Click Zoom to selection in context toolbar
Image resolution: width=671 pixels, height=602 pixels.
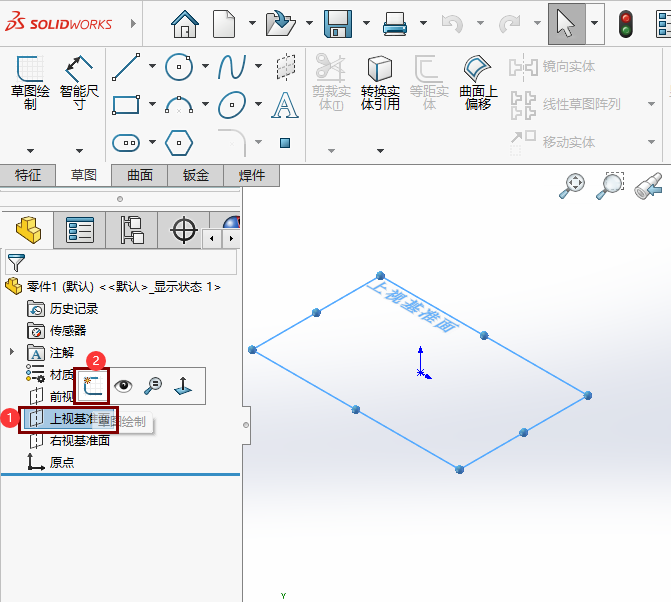(x=153, y=386)
